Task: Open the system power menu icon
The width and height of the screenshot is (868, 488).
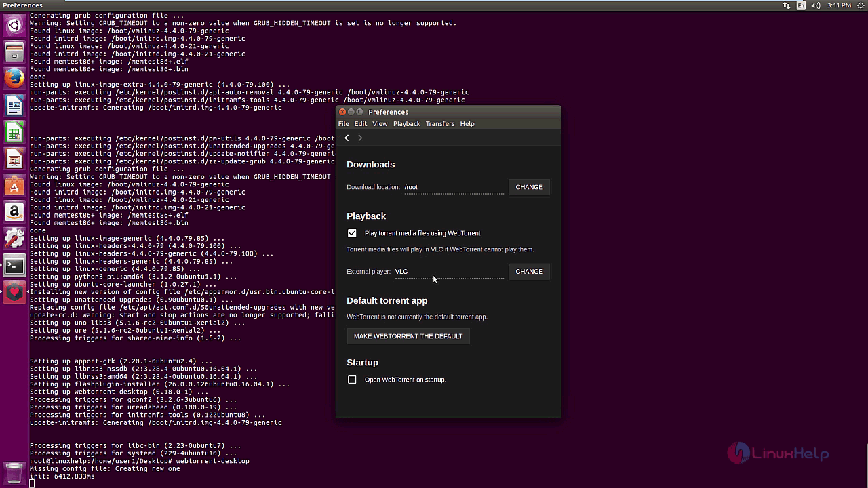Action: point(859,5)
